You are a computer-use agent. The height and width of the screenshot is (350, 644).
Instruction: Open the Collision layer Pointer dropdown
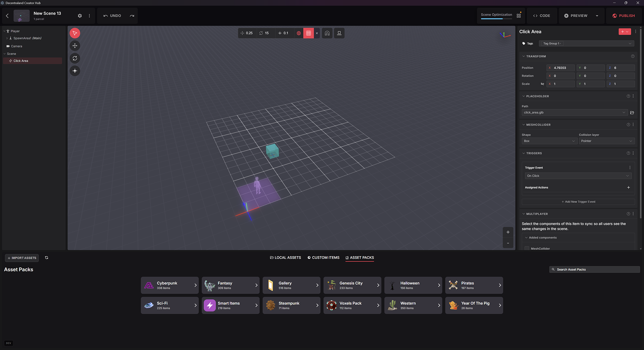coord(607,141)
